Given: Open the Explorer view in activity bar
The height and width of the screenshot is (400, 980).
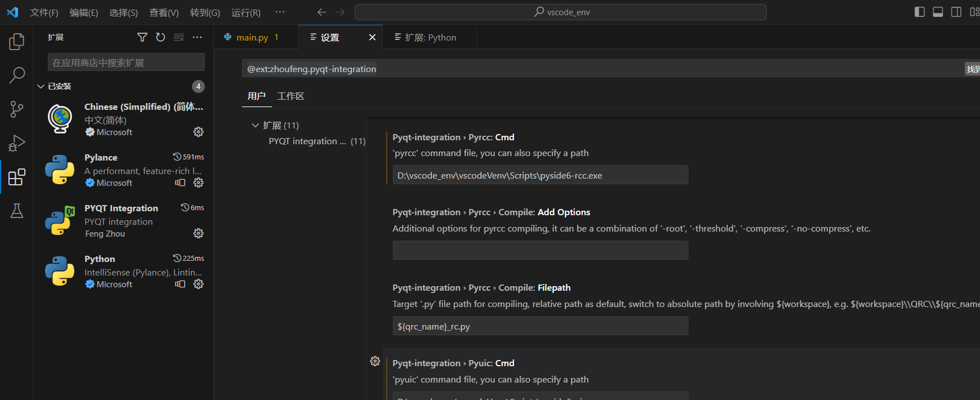Looking at the screenshot, I should tap(17, 42).
